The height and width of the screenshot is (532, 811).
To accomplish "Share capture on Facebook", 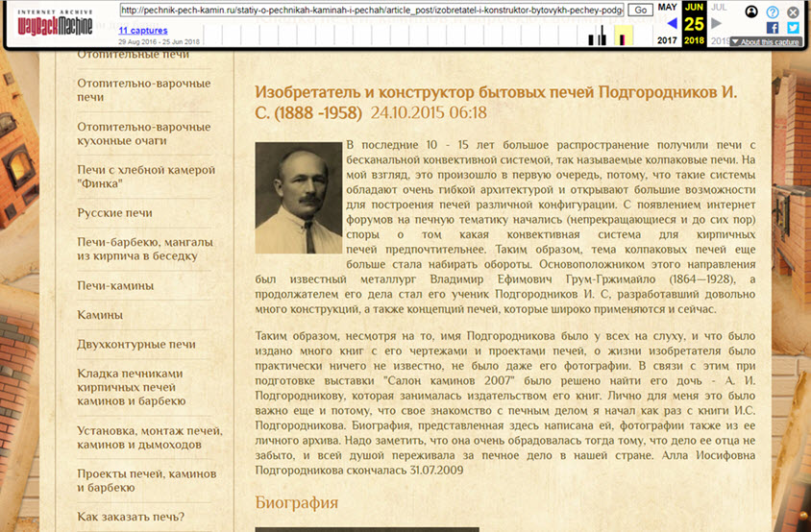I will 774,28.
